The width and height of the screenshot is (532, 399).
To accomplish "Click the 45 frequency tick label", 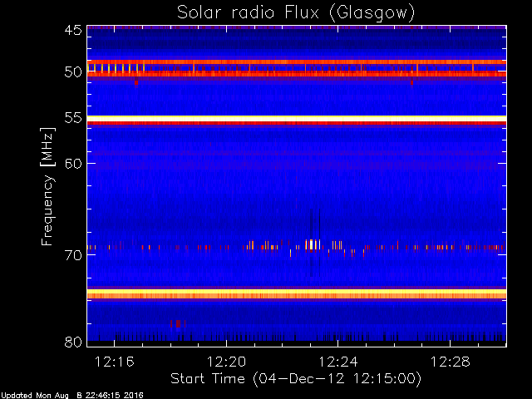I will pos(73,30).
